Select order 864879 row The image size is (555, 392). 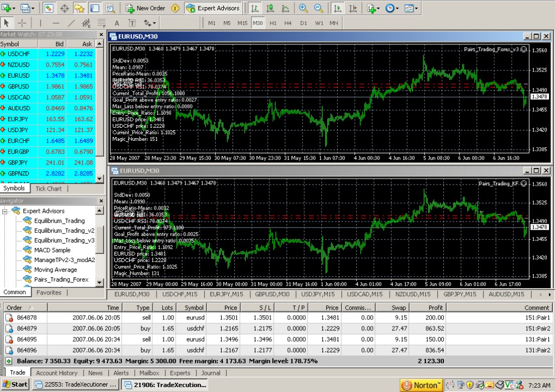coord(277,328)
